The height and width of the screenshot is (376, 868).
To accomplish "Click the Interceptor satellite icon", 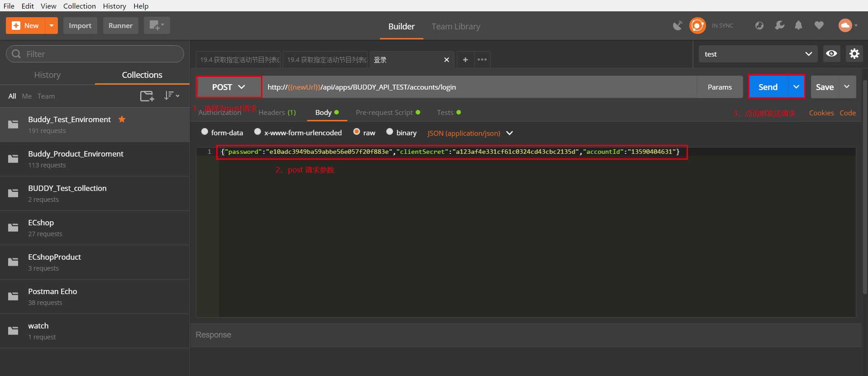I will tap(677, 26).
